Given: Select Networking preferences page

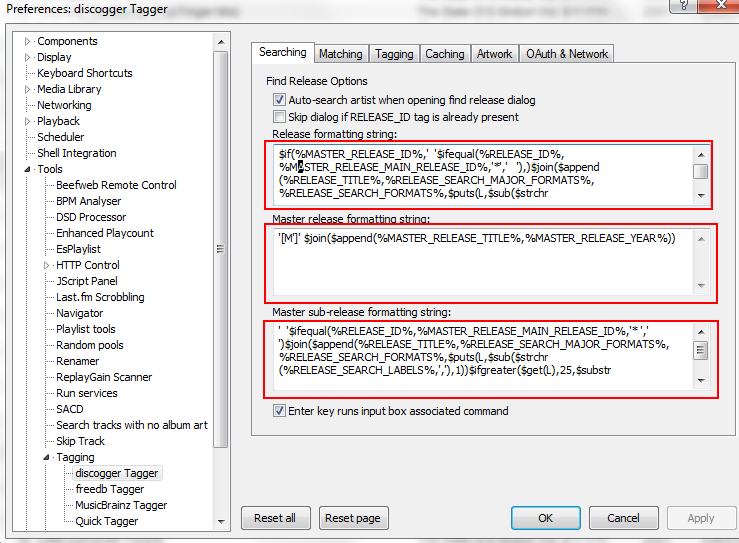Looking at the screenshot, I should (x=65, y=105).
